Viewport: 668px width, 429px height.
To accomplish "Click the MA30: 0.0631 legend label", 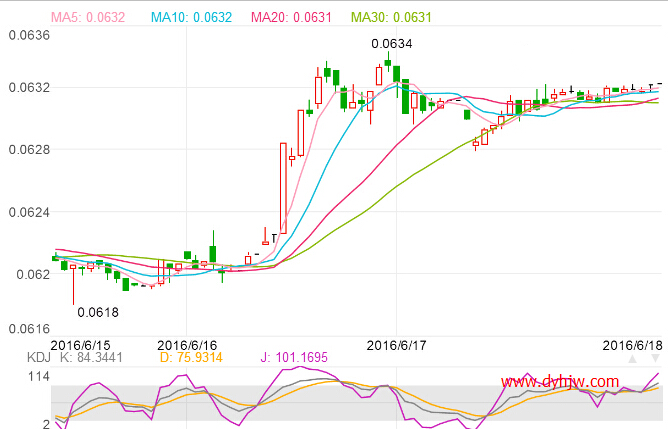I will pyautogui.click(x=391, y=17).
